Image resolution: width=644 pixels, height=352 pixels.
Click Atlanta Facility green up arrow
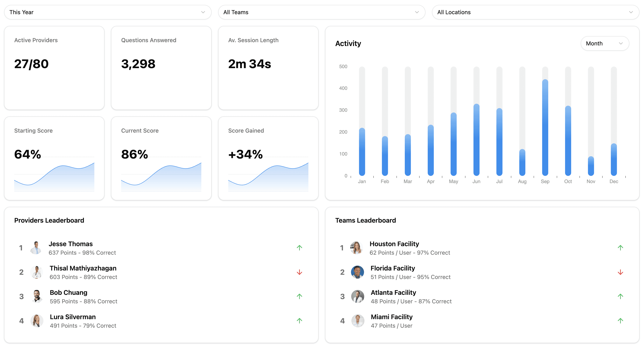coord(620,296)
